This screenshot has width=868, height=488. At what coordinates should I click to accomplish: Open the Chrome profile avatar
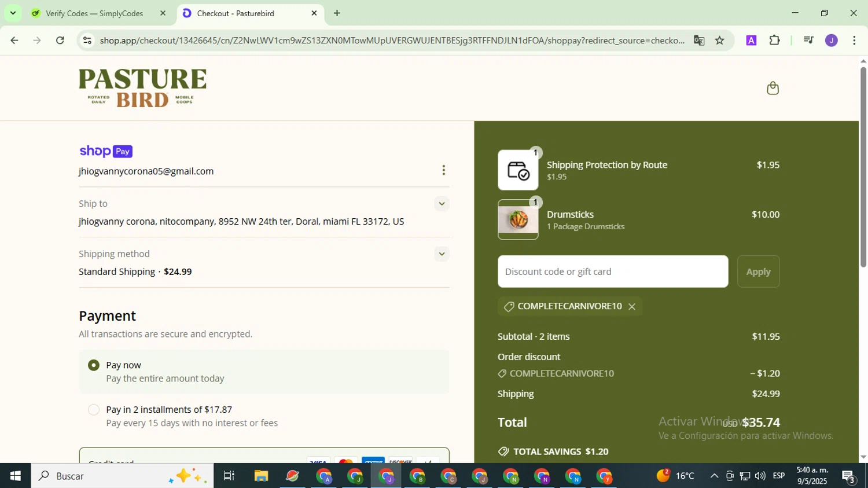click(x=832, y=41)
